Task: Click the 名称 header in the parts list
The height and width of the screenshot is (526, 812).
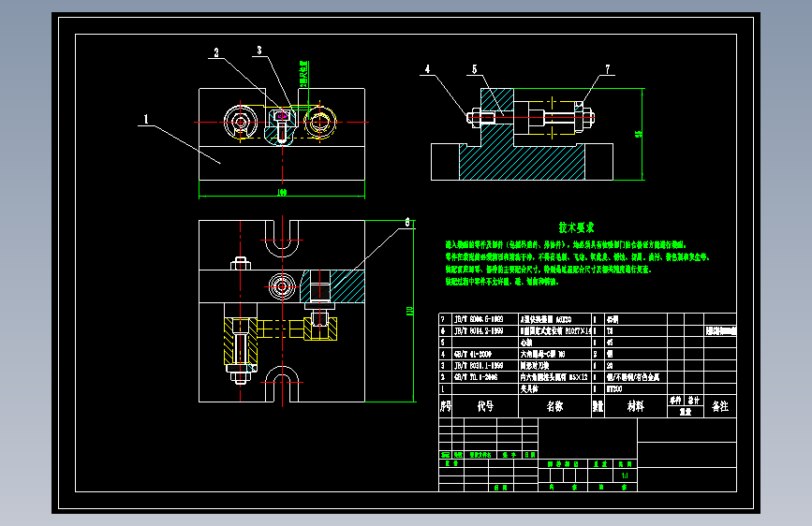Action: [554, 406]
